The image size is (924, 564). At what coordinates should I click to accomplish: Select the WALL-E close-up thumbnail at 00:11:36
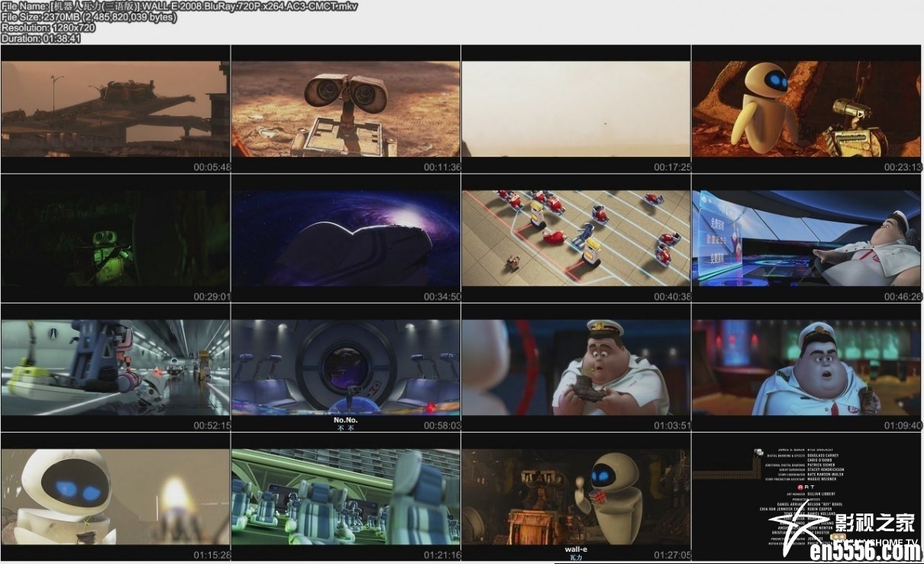346,109
